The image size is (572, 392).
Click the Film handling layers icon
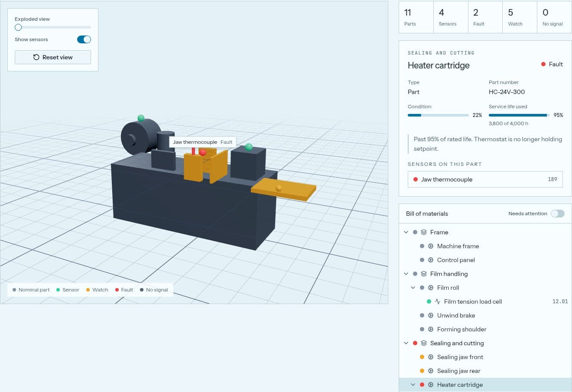click(424, 274)
